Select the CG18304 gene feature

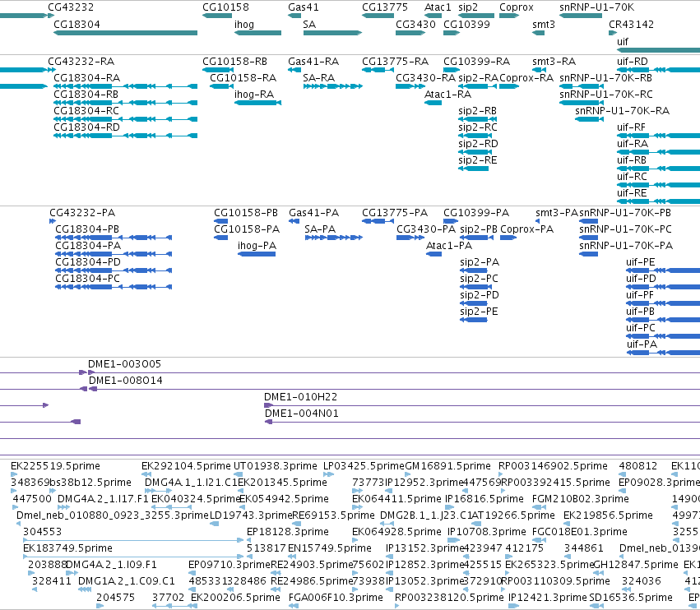coord(126,33)
